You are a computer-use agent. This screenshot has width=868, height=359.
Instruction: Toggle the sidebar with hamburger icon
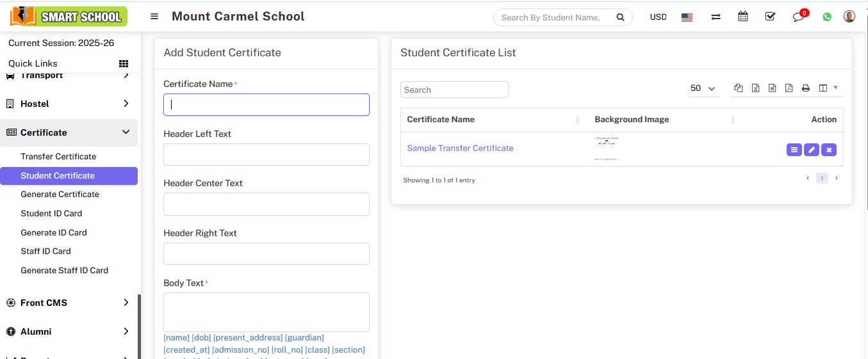click(154, 17)
